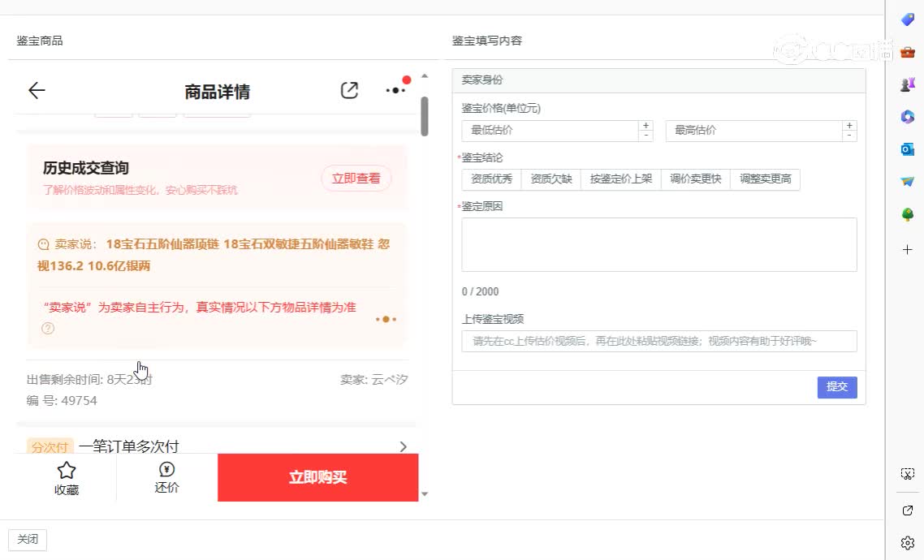Submit the form with 提交 button
This screenshot has width=924, height=560.
pyautogui.click(x=837, y=387)
